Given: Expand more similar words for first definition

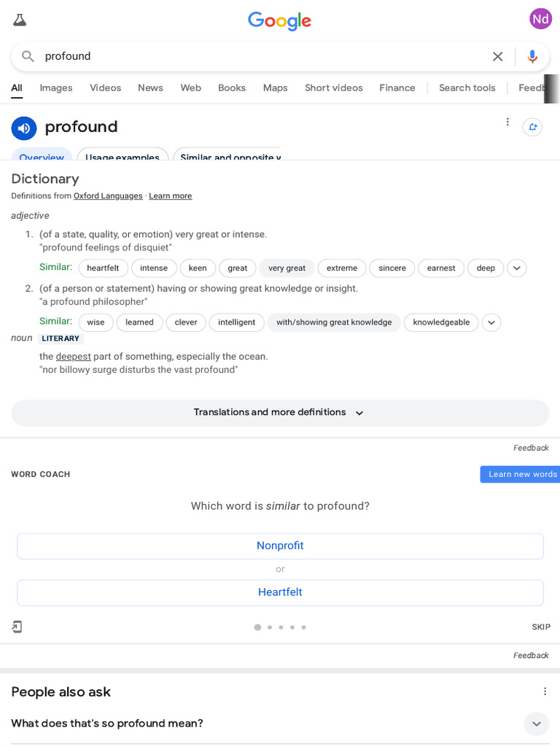Looking at the screenshot, I should click(516, 268).
